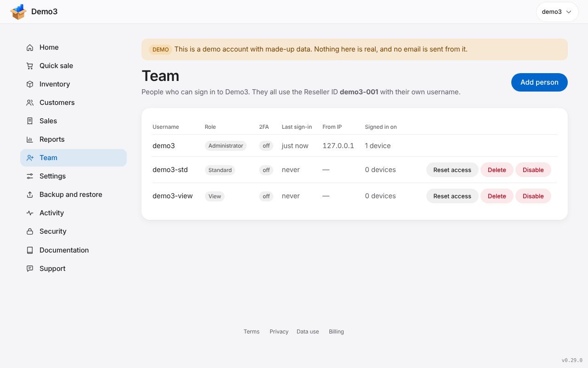This screenshot has height=368, width=588.
Task: Navigate to Inventory label
Action: tap(55, 84)
